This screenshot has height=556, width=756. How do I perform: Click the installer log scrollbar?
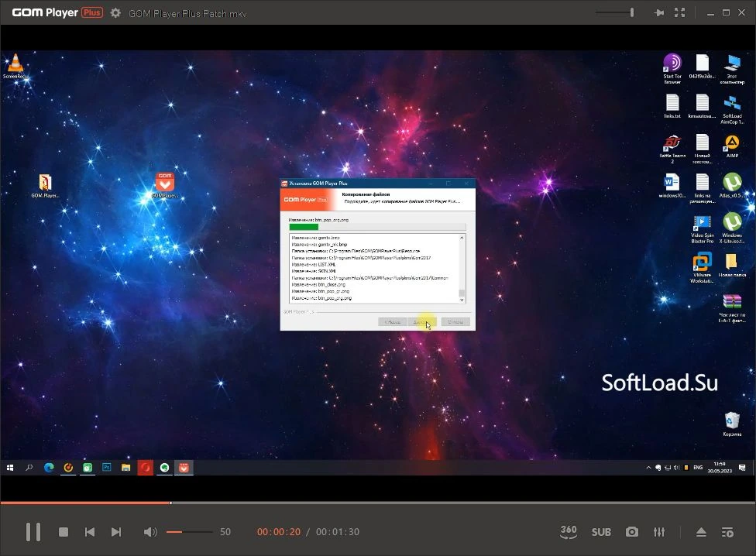(x=462, y=269)
